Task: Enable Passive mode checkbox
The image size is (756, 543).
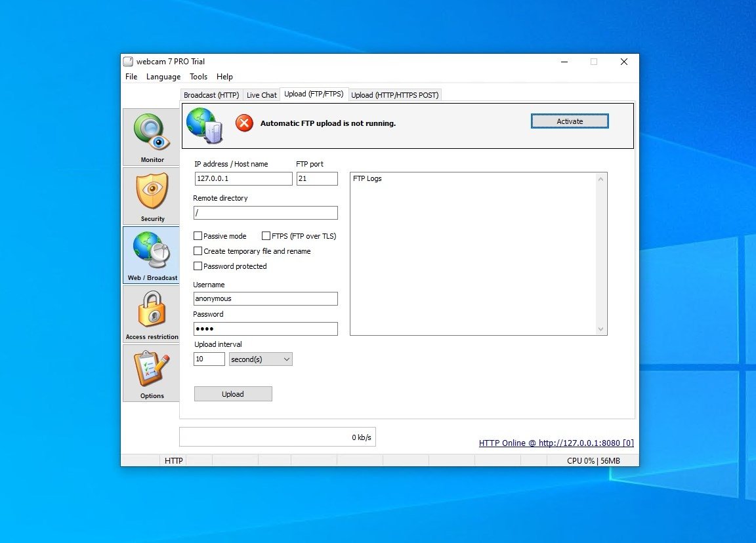Action: coord(198,236)
